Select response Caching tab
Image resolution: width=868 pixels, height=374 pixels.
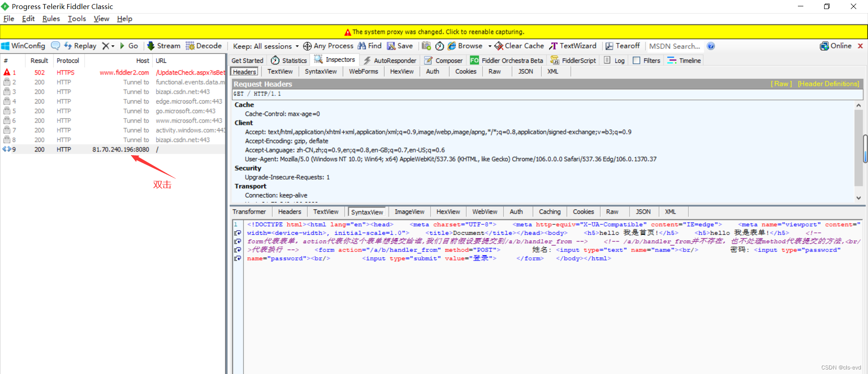550,212
